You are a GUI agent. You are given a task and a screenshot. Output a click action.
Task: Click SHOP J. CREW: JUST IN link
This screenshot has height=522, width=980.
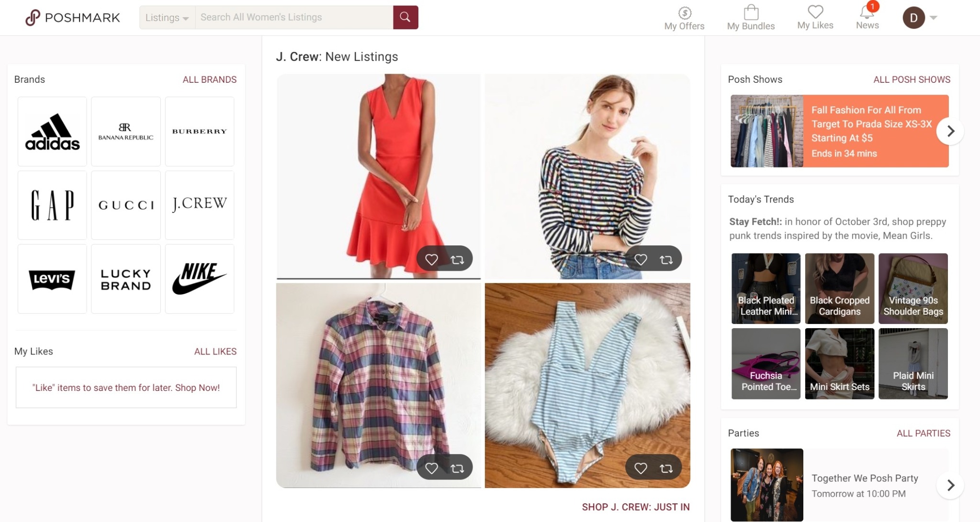(635, 507)
